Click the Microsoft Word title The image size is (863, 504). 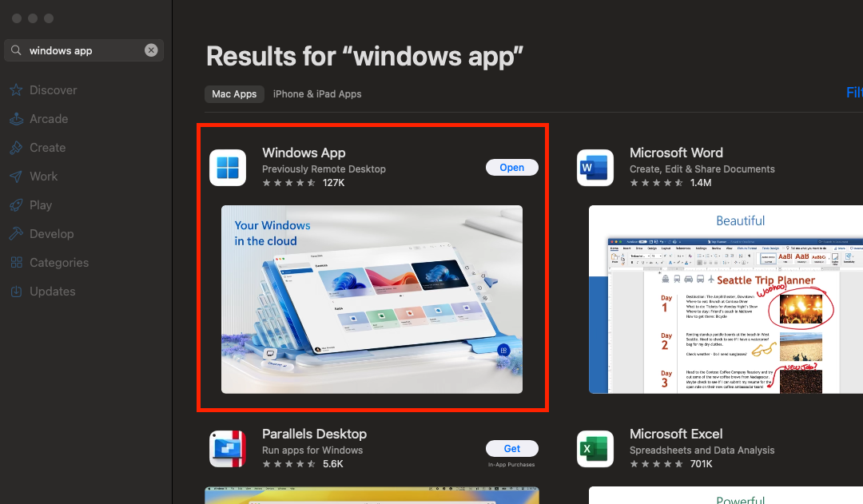(676, 153)
